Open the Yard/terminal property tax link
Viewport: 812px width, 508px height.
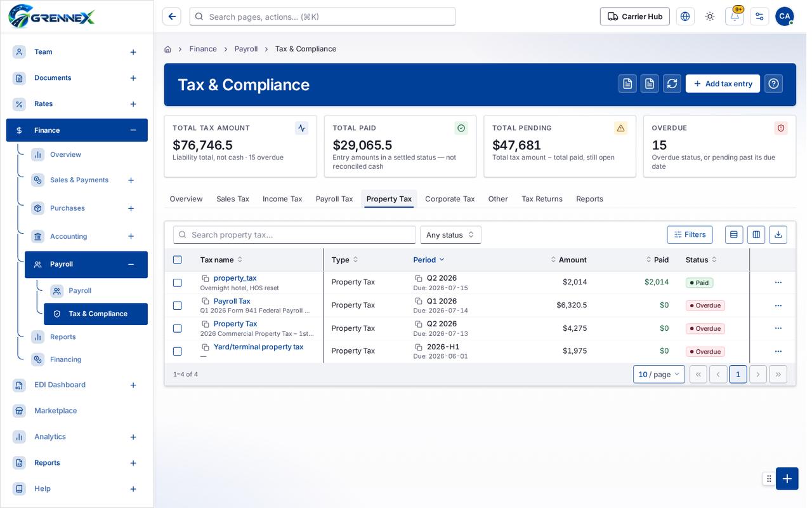pyautogui.click(x=258, y=347)
